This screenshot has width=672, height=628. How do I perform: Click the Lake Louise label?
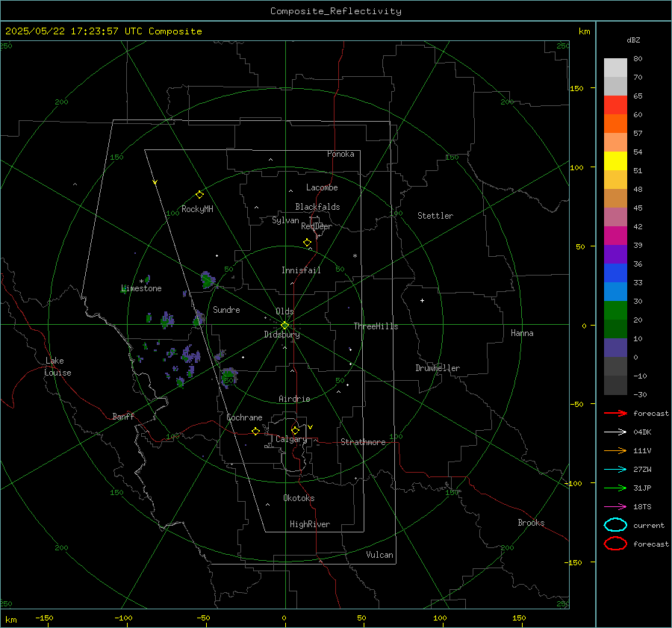tap(57, 367)
